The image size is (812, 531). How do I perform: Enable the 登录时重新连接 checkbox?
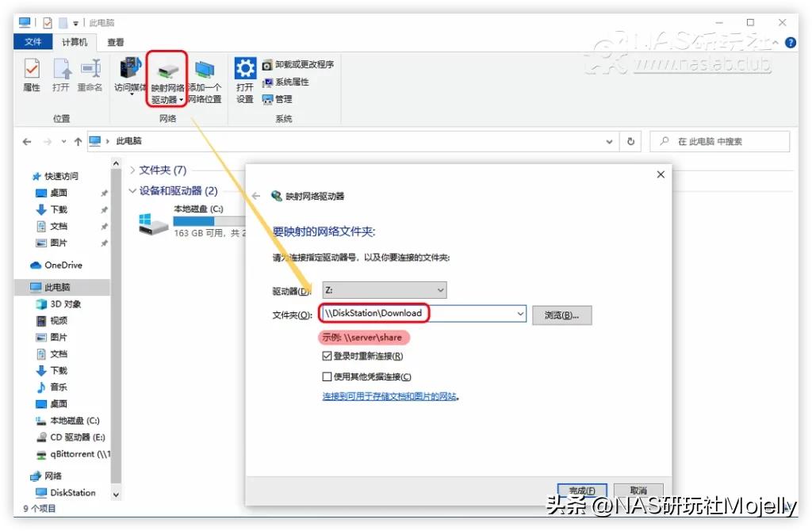[327, 355]
